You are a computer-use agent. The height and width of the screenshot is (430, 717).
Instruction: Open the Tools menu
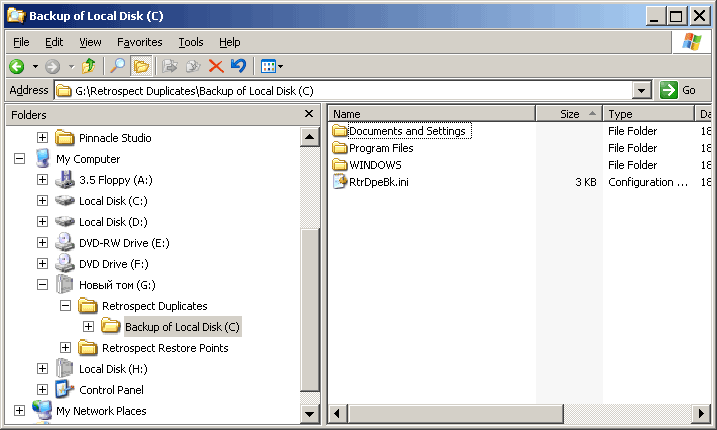point(191,42)
